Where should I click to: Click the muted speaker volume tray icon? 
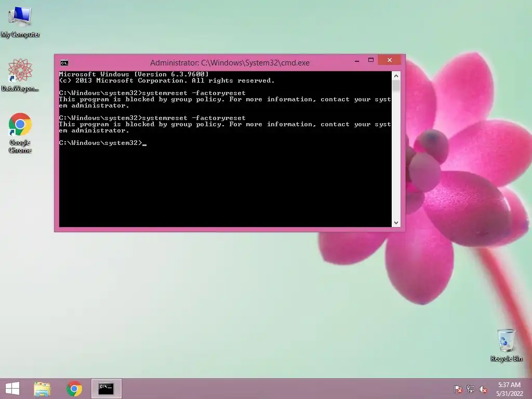[x=483, y=389]
